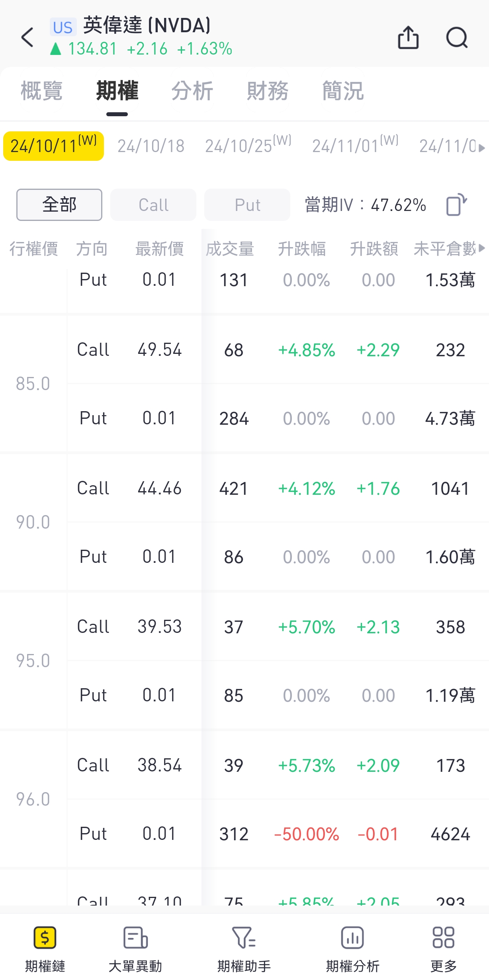489x980 pixels.
Task: Switch to the 財務 tab
Action: click(x=268, y=91)
